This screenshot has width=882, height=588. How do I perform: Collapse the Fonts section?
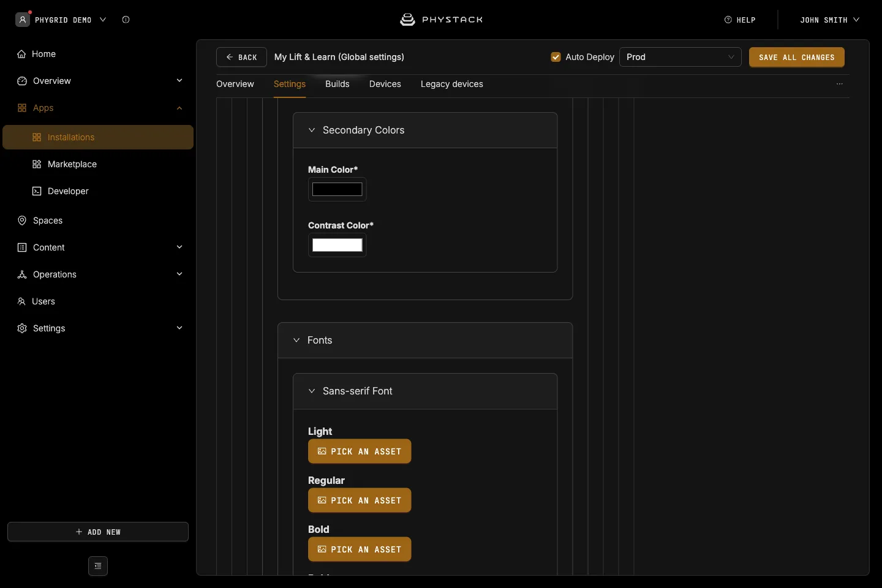(296, 340)
